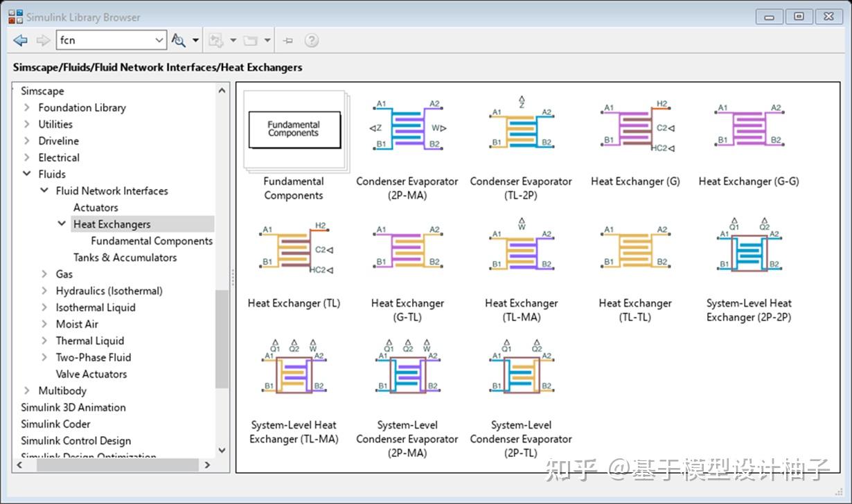The height and width of the screenshot is (504, 852).
Task: Open the Fundamental Components sublibrary thumbnail
Action: point(293,128)
